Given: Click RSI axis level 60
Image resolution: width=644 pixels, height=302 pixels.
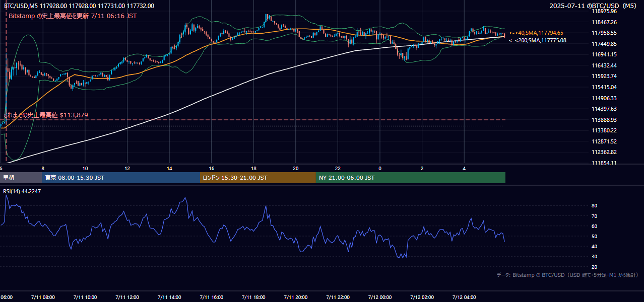Looking at the screenshot, I should pos(595,226).
